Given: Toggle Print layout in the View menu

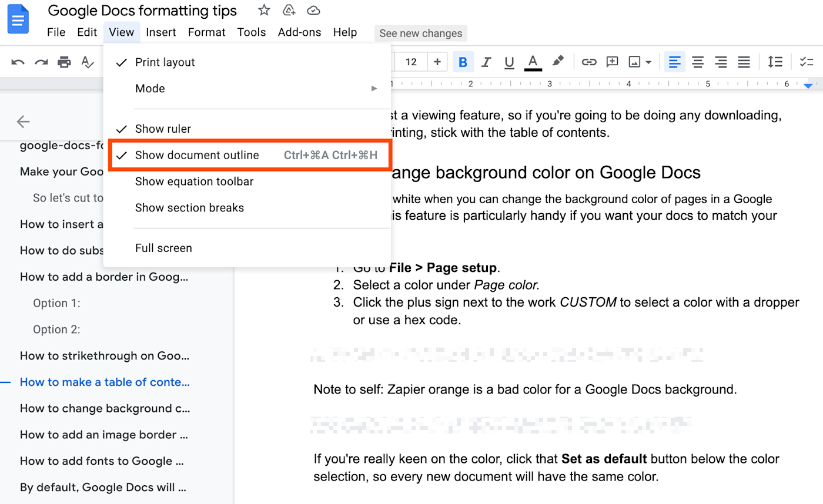Looking at the screenshot, I should pyautogui.click(x=247, y=62).
